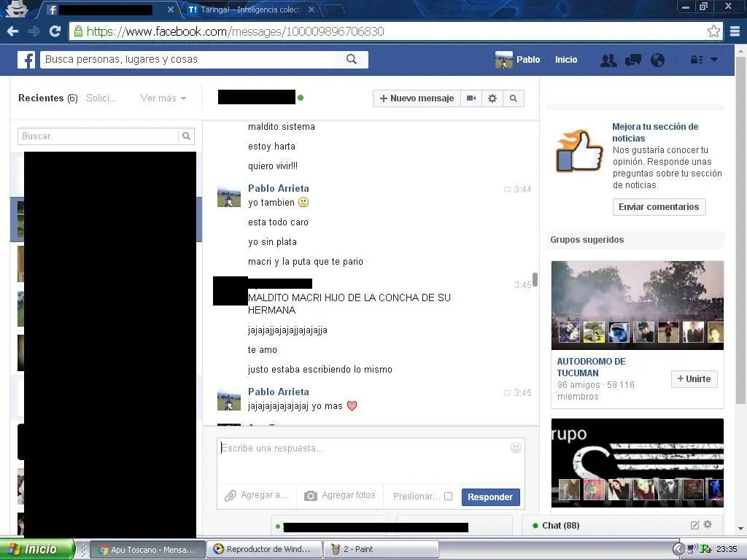Bookmark this page with the star icon
747x560 pixels.
point(713,31)
